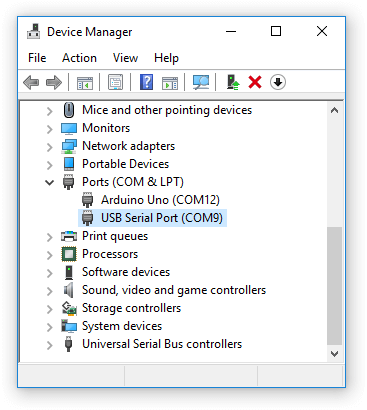Open the View menu

coord(125,58)
